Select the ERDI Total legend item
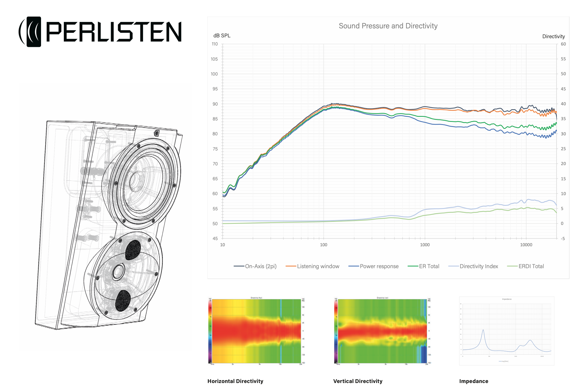The width and height of the screenshot is (583, 392). [531, 266]
